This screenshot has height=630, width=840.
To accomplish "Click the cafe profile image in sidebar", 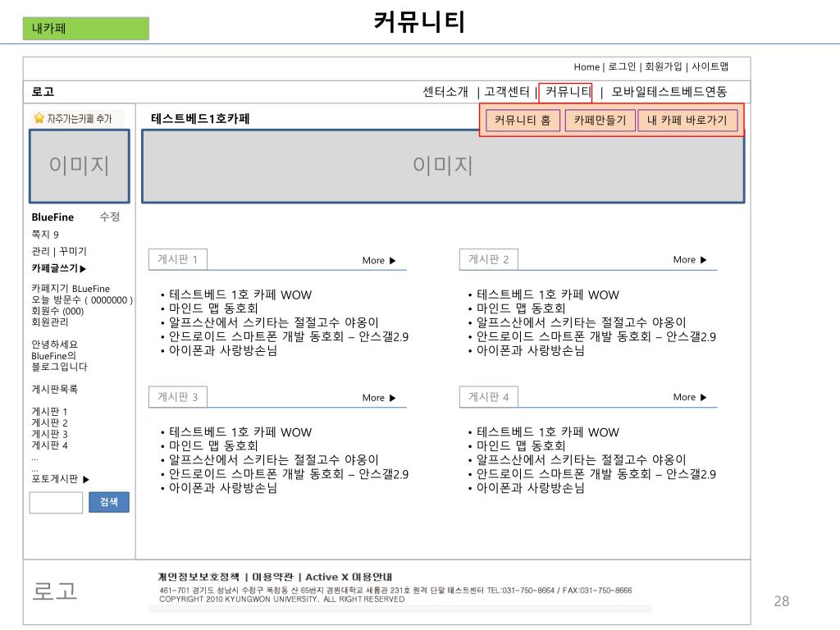I will 80,166.
